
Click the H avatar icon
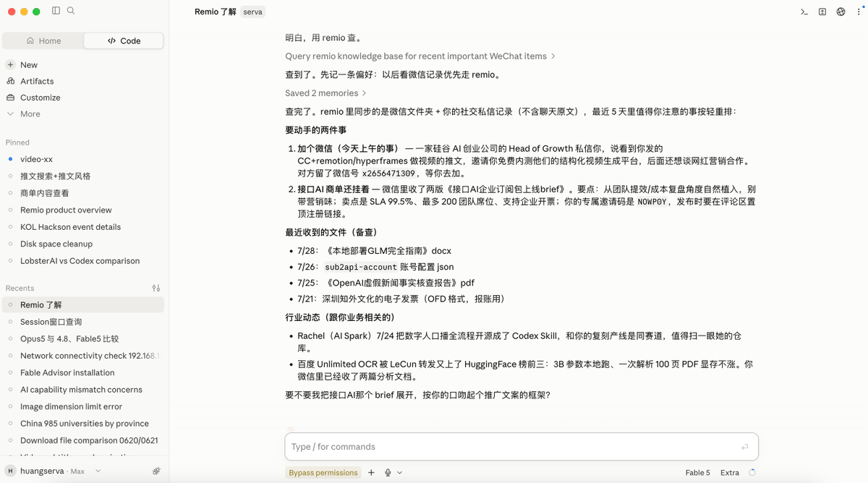(10, 471)
